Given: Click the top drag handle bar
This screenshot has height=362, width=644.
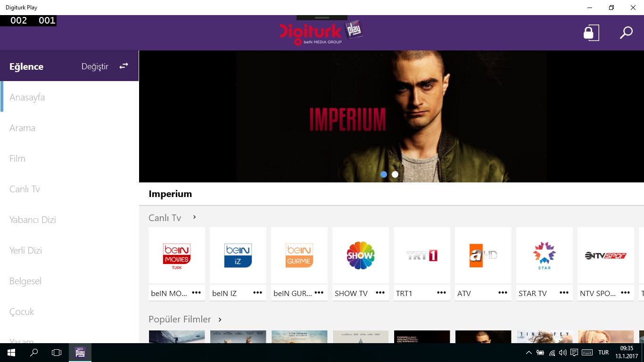Looking at the screenshot, I should click(x=322, y=17).
